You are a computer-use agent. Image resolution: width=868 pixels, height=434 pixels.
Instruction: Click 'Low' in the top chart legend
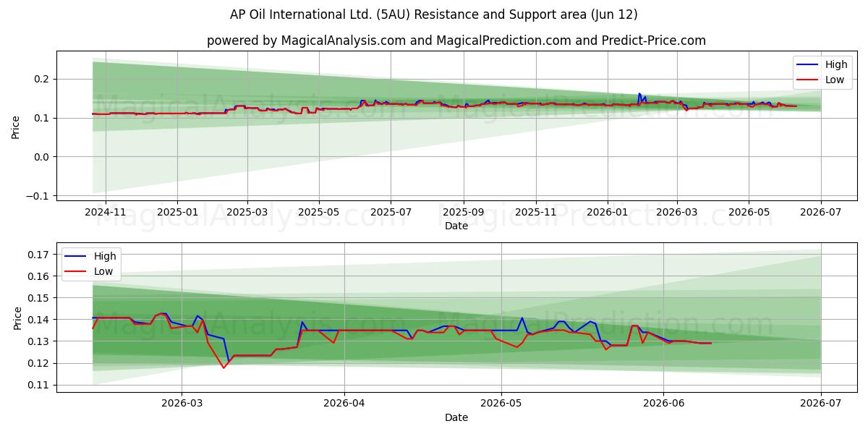(x=835, y=80)
